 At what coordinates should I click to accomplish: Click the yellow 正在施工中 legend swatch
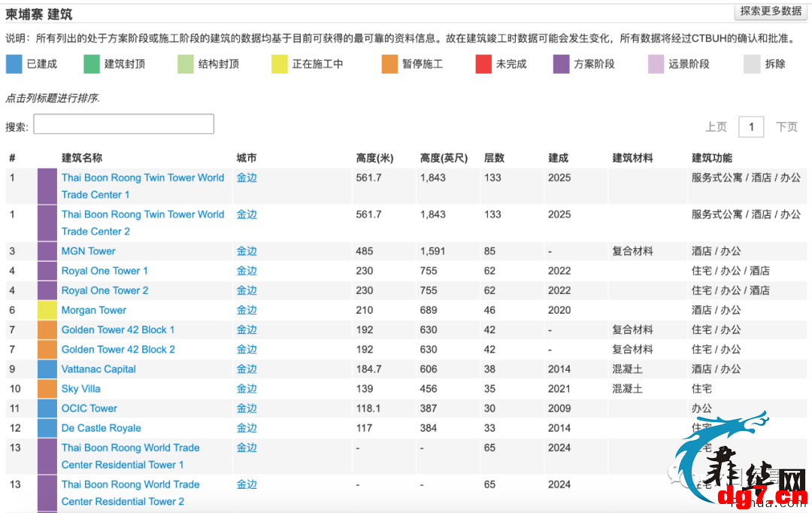(x=280, y=64)
